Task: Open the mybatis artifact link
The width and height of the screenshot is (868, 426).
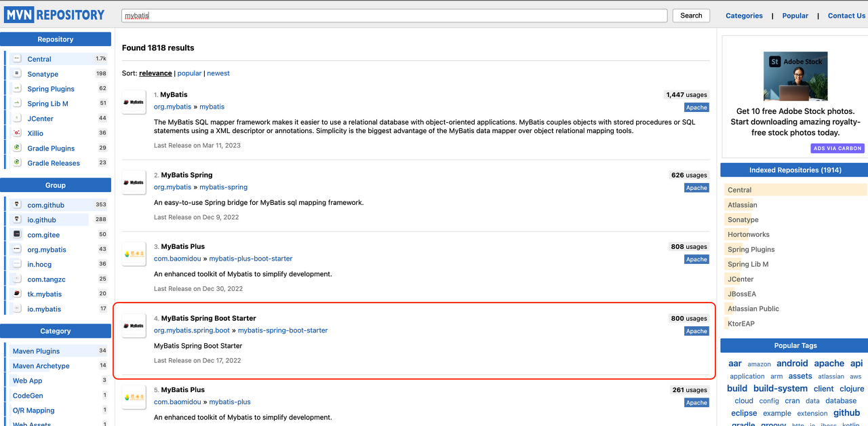Action: click(212, 106)
